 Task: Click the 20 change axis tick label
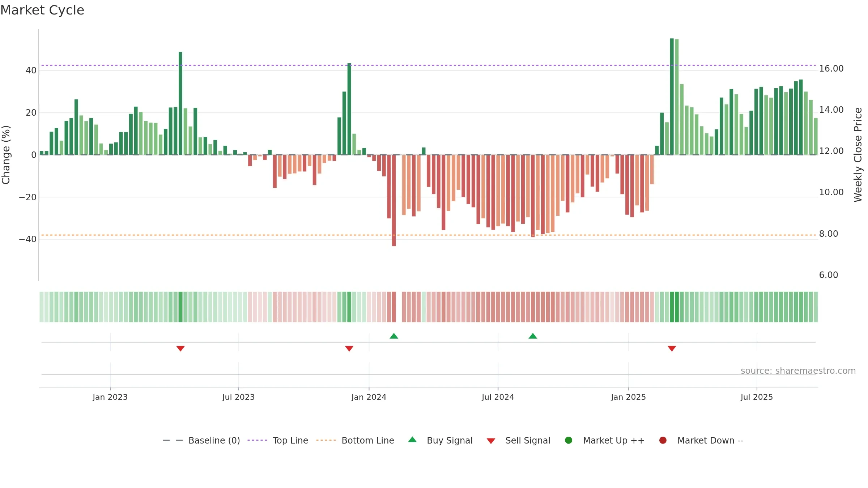tap(31, 113)
